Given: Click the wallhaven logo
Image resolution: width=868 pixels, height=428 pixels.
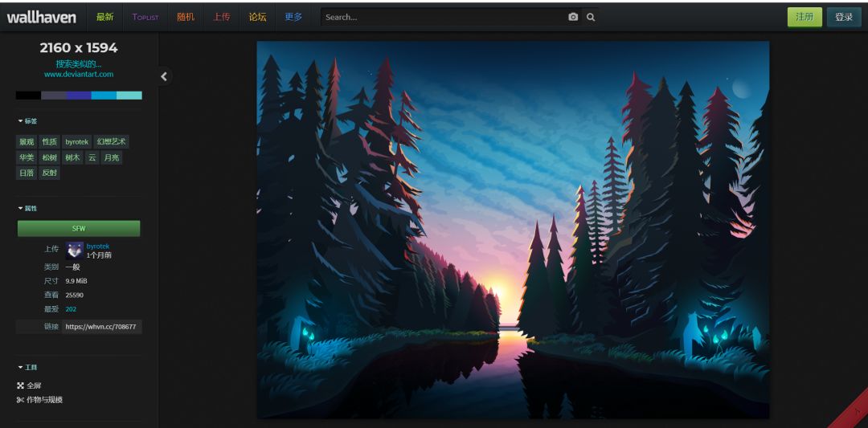Looking at the screenshot, I should click(x=42, y=17).
